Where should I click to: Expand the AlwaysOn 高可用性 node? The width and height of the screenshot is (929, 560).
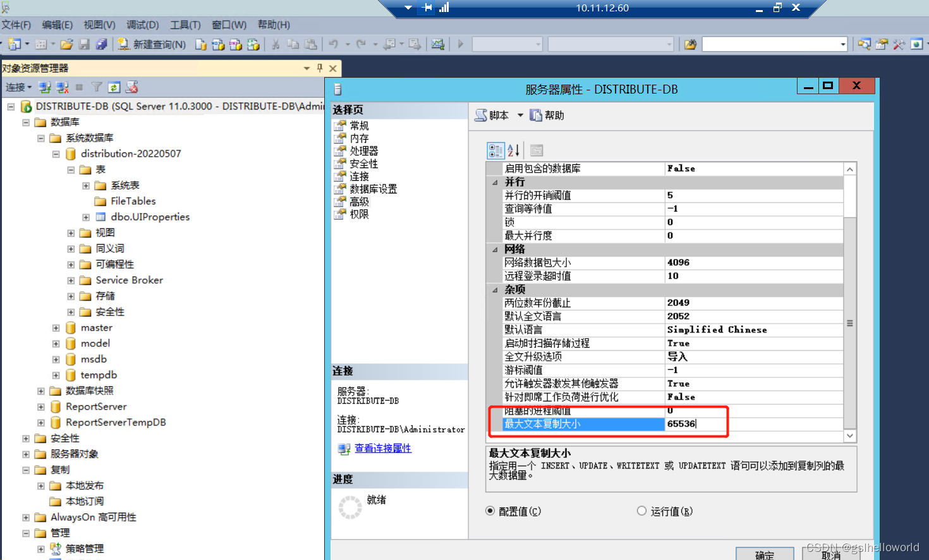(x=26, y=517)
